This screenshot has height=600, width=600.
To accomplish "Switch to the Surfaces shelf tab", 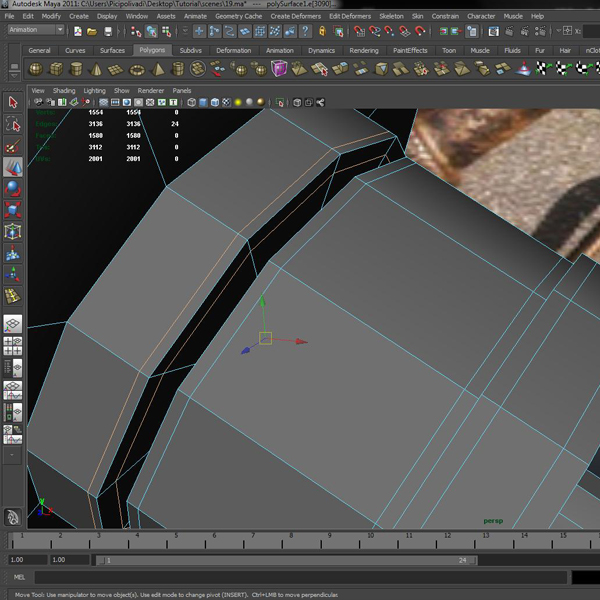I will 112,51.
